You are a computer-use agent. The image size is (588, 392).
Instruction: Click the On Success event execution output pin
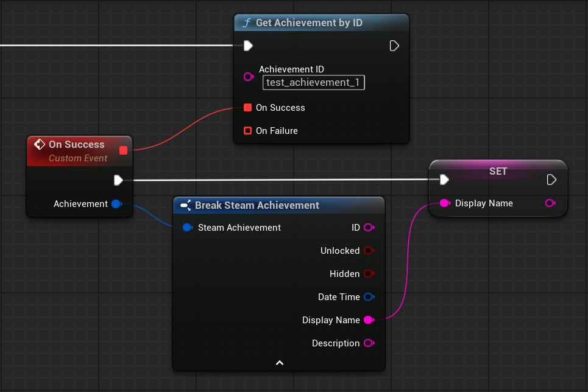[118, 180]
